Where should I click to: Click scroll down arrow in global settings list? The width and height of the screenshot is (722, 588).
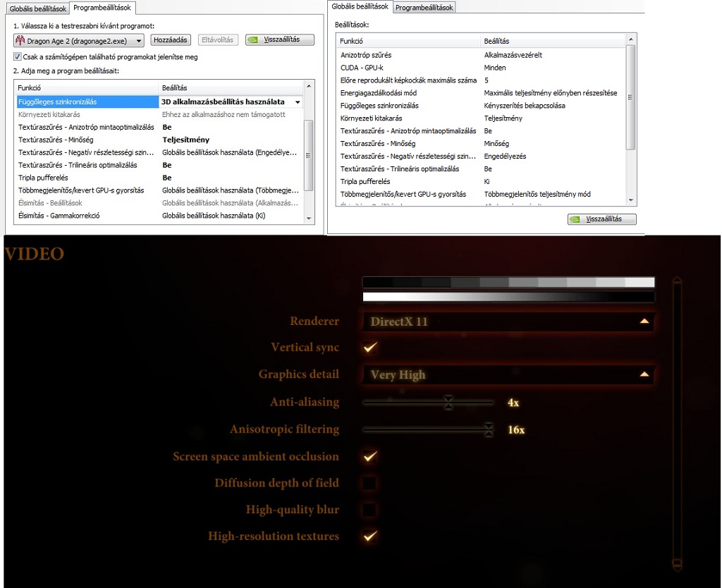631,200
